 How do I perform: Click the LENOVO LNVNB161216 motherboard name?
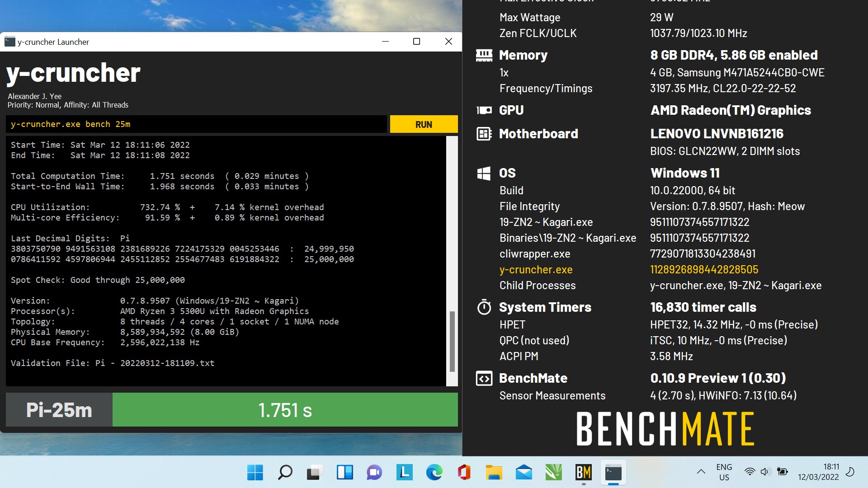point(717,134)
